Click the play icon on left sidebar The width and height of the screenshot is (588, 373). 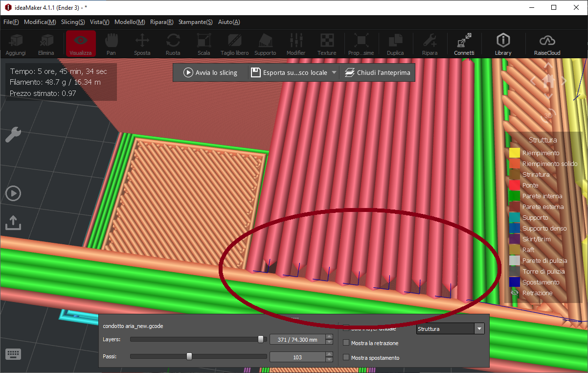pos(13,194)
